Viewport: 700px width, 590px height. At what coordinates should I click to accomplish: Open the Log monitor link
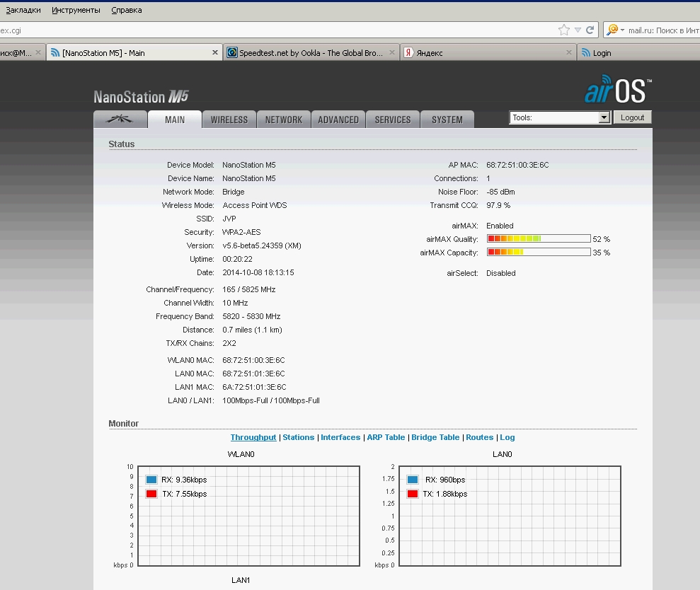[x=507, y=437]
